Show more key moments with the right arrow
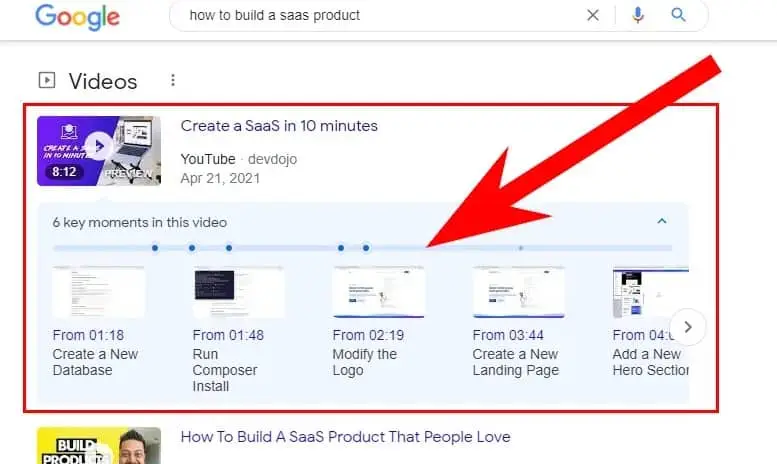Viewport: 777px width, 464px height. (688, 327)
